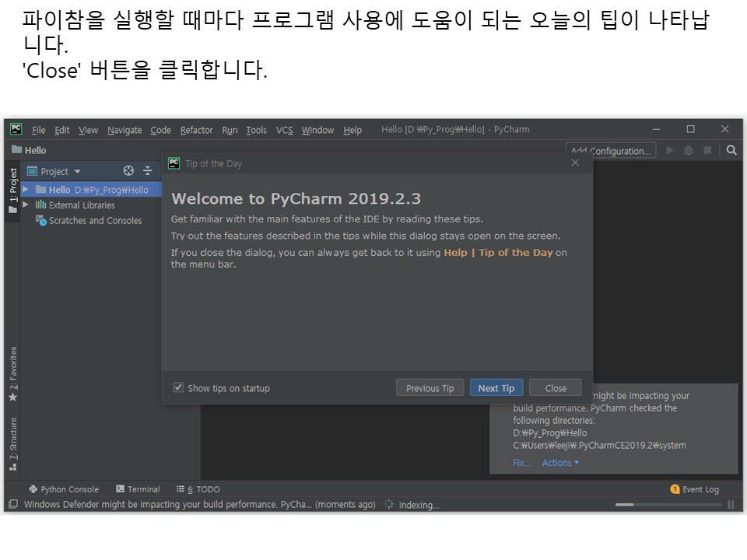Open the Python Console tab

(64, 489)
